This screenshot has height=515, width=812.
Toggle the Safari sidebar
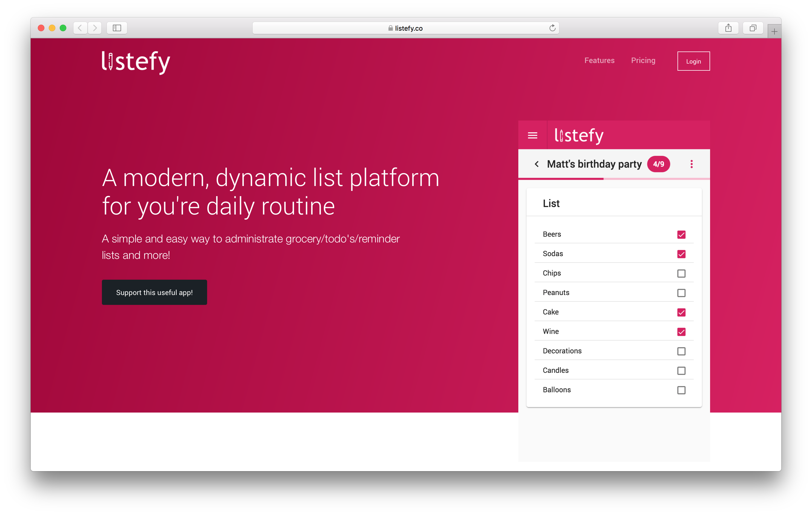pyautogui.click(x=116, y=28)
